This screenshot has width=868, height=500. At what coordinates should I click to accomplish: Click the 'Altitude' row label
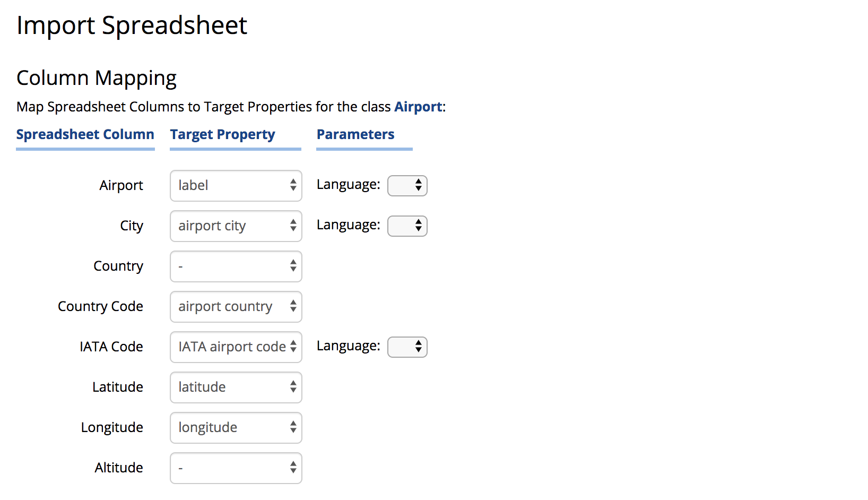point(119,468)
